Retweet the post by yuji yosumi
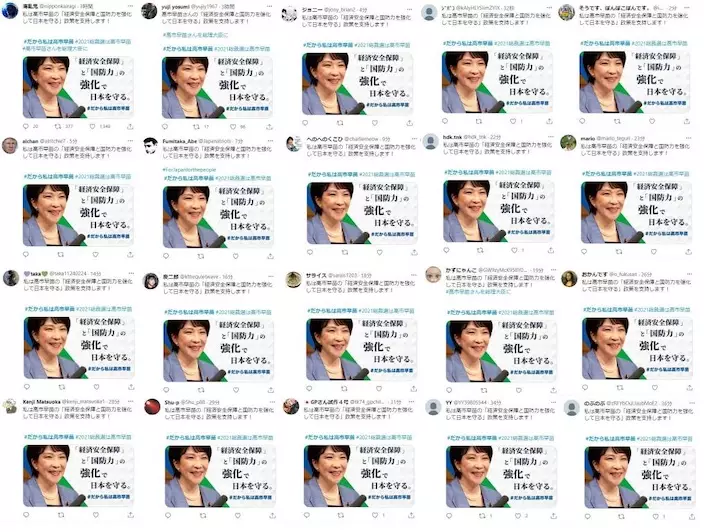The image size is (704, 532). point(196,127)
